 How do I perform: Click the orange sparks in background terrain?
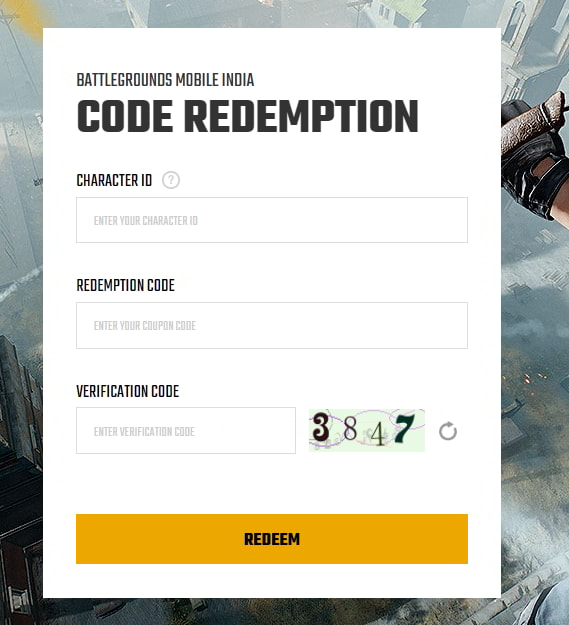click(x=532, y=379)
